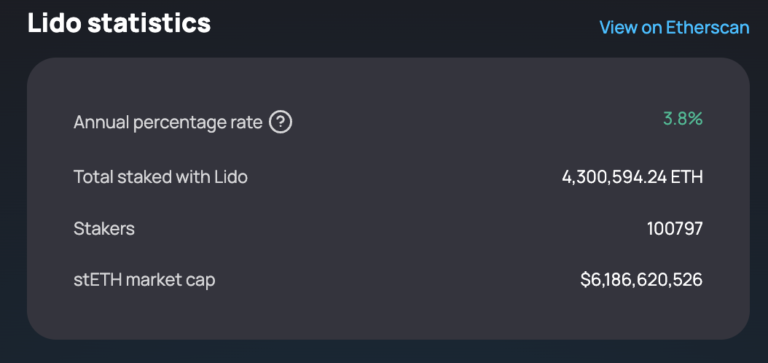Viewport: 768px width, 363px height.
Task: Click the question mark help icon
Action: 281,122
